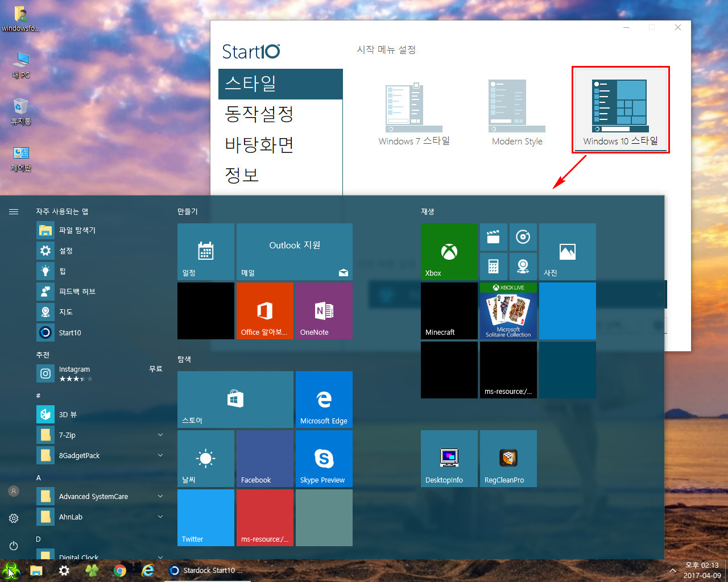Switch to the 동작설정 tab
The height and width of the screenshot is (582, 728).
280,114
